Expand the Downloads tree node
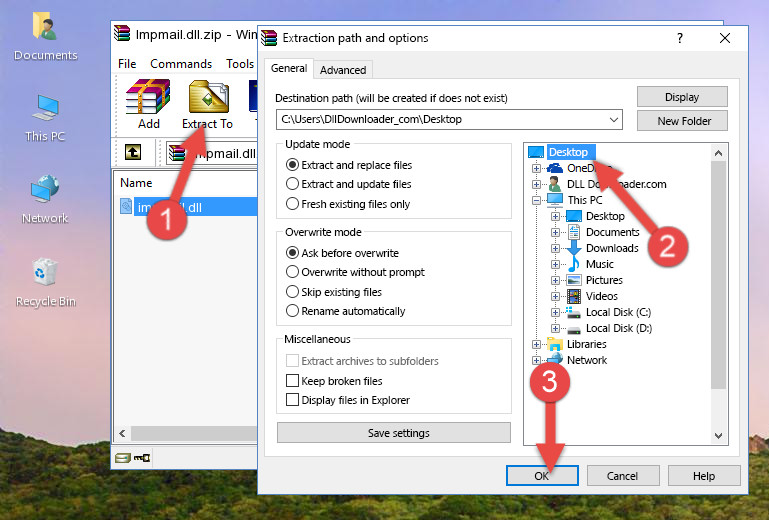 (x=555, y=248)
